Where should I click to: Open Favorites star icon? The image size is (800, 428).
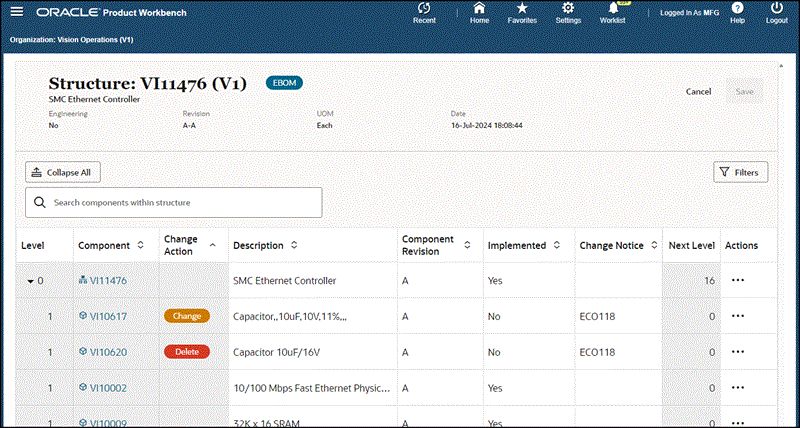tap(522, 8)
